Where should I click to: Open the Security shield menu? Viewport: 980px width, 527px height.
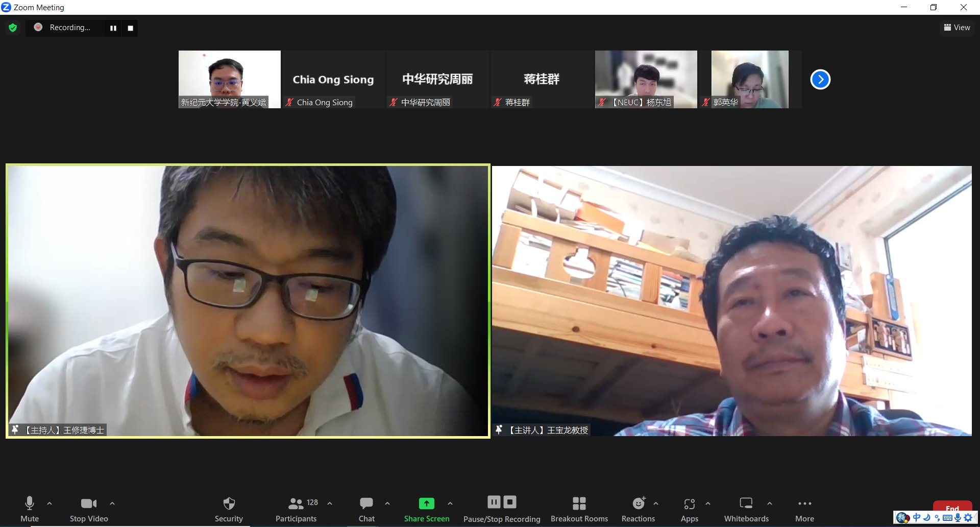pos(229,509)
